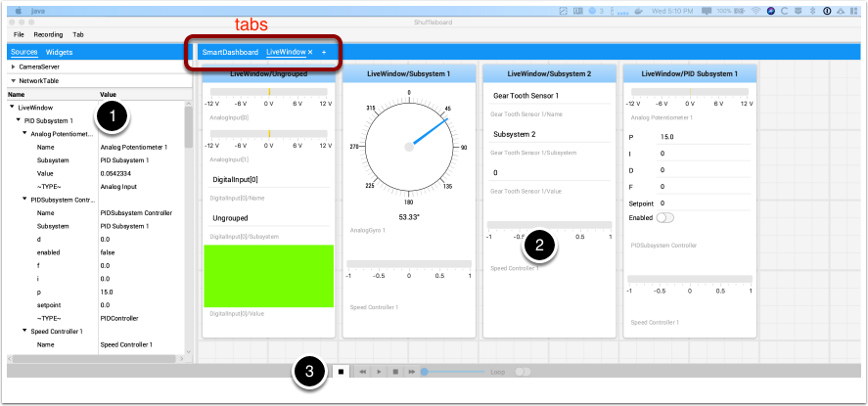Open the File menu

click(x=19, y=34)
